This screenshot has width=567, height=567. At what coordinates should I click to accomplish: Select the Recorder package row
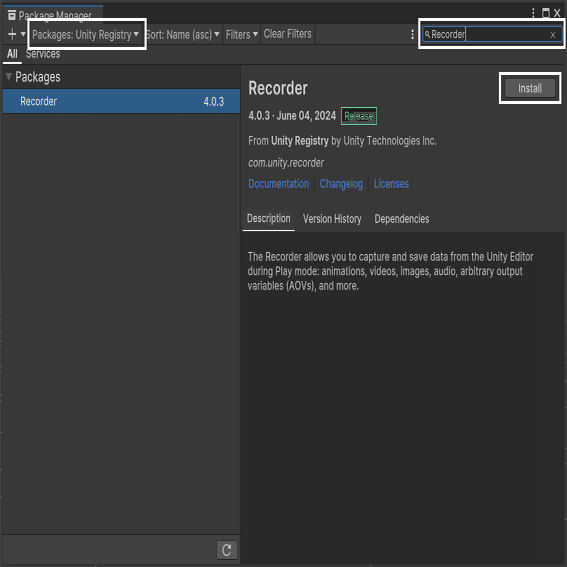pos(121,101)
